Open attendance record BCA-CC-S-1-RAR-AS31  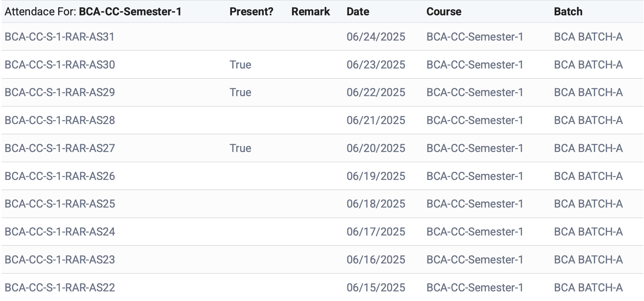tap(59, 37)
